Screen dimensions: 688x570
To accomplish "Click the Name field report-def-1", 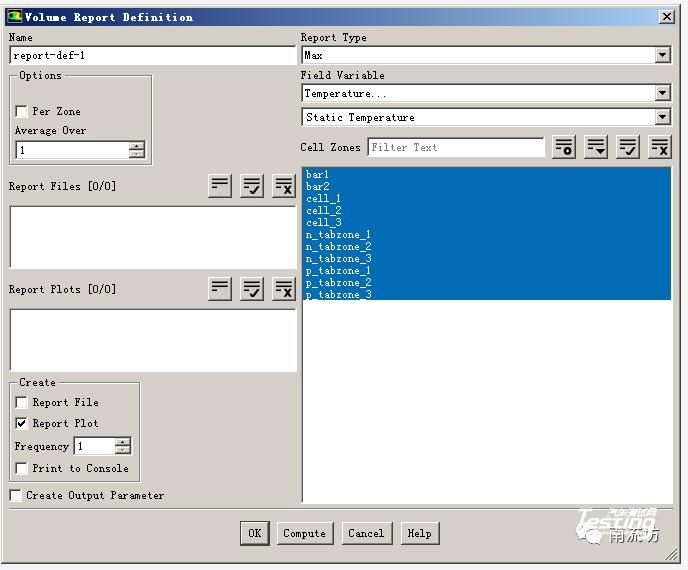I will click(153, 55).
